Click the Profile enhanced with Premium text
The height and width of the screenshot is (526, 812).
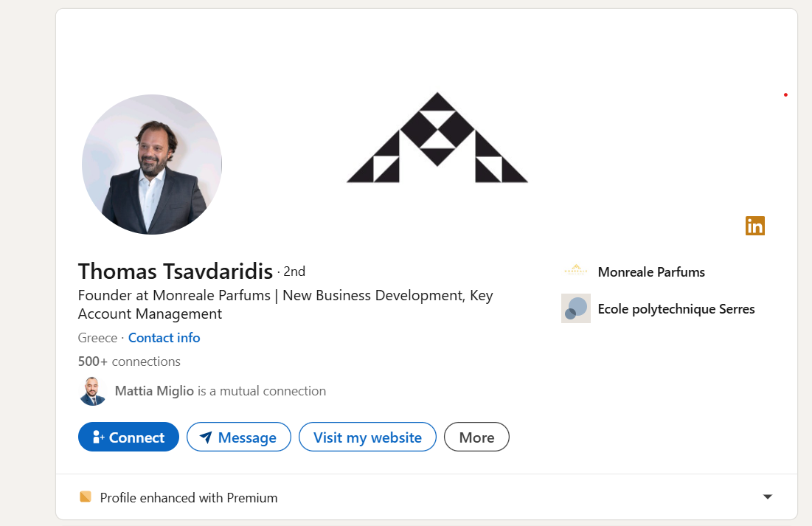click(189, 498)
